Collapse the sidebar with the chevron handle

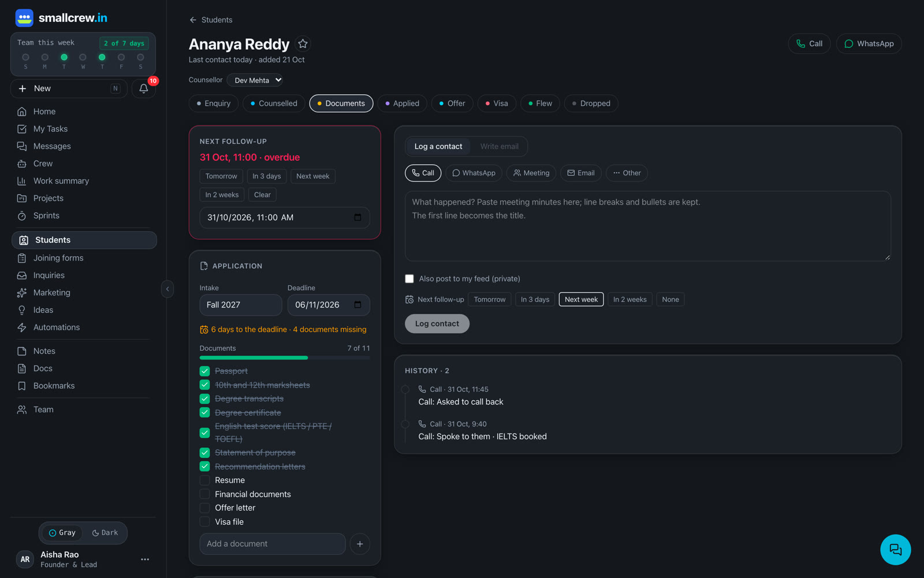(167, 289)
